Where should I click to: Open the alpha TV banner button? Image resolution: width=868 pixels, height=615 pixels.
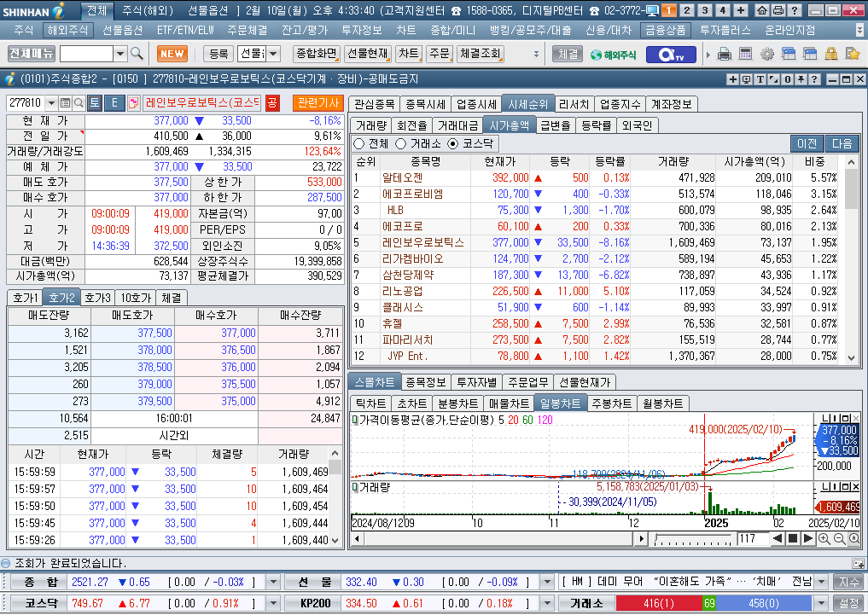point(670,55)
